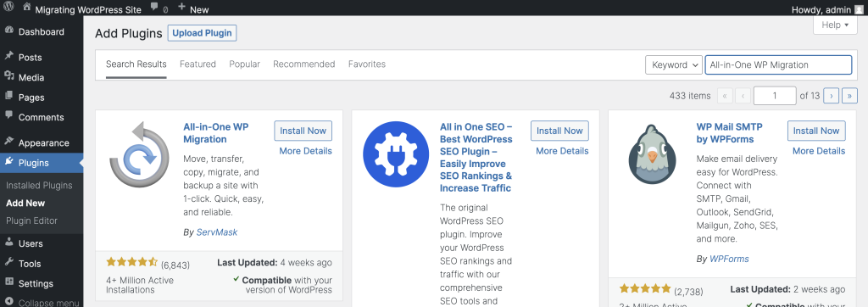Image resolution: width=868 pixels, height=307 pixels.
Task: Open the ServMask author link
Action: point(216,232)
